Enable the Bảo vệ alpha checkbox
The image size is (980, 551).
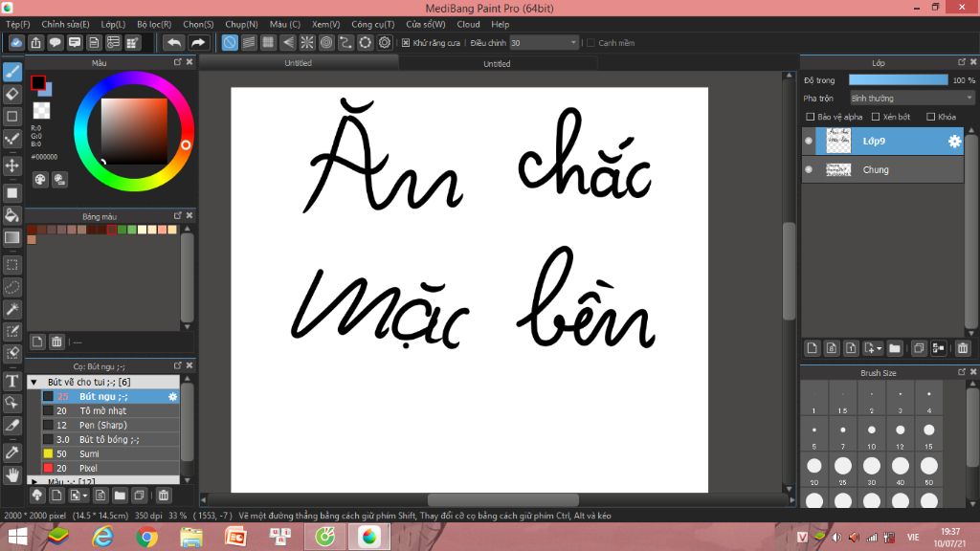click(x=810, y=117)
